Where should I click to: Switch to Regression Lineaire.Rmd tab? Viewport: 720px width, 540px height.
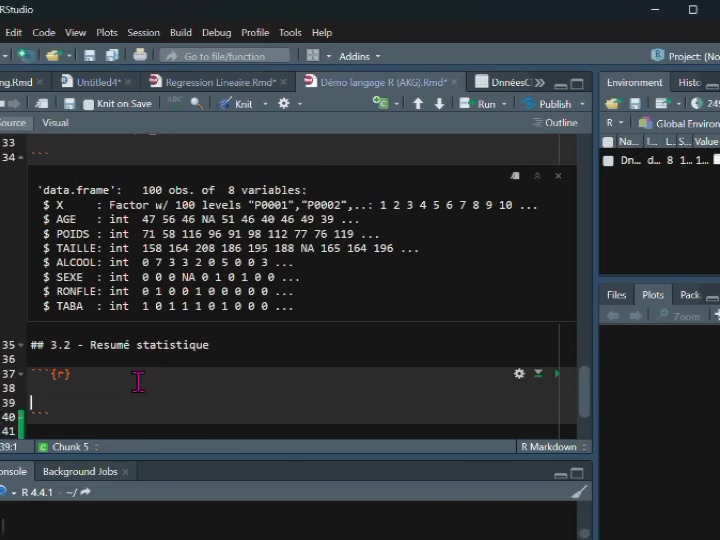coord(218,82)
